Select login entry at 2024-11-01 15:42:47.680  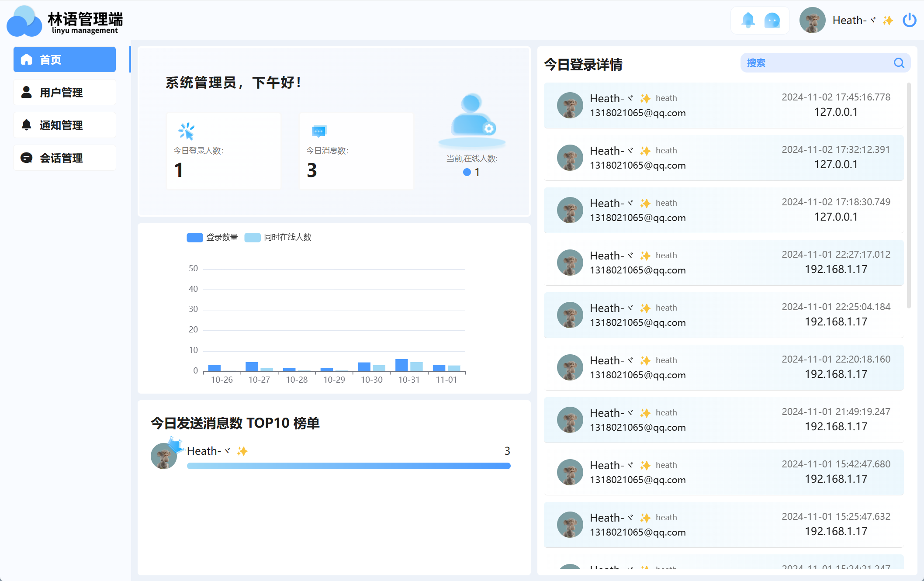click(x=723, y=472)
